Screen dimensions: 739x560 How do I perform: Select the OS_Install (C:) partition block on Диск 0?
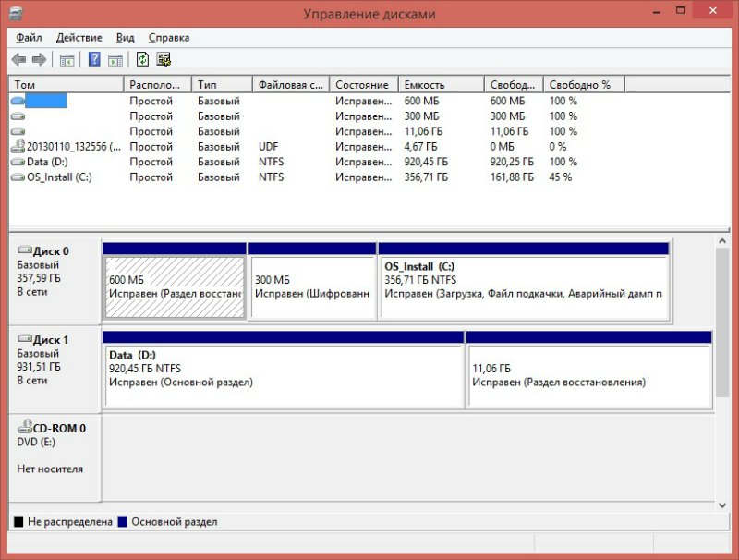pos(523,286)
